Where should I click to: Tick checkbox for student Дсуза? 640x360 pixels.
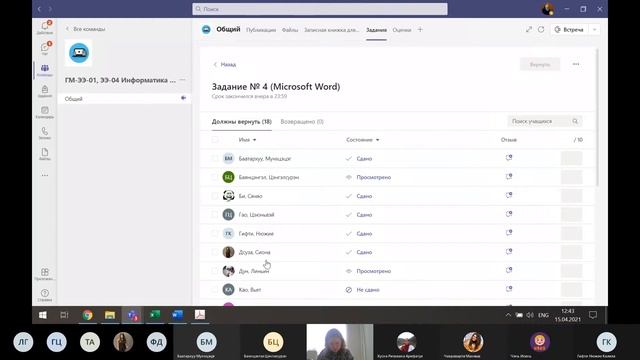215,252
